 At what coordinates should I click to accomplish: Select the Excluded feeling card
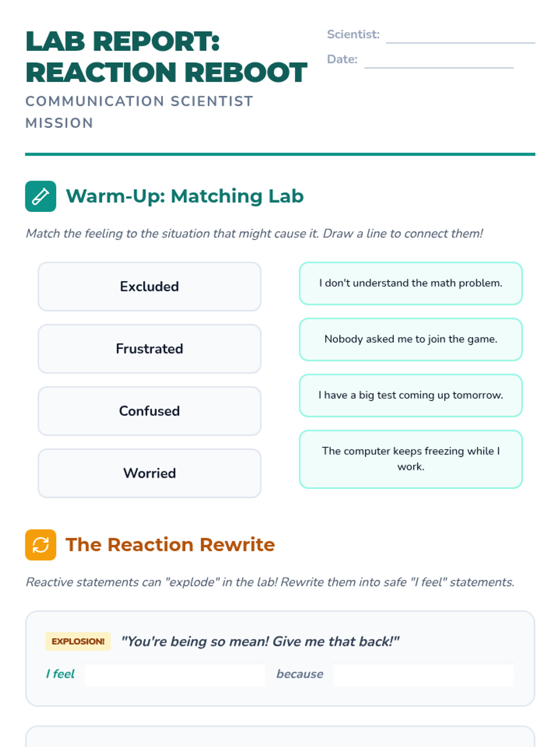pos(149,286)
